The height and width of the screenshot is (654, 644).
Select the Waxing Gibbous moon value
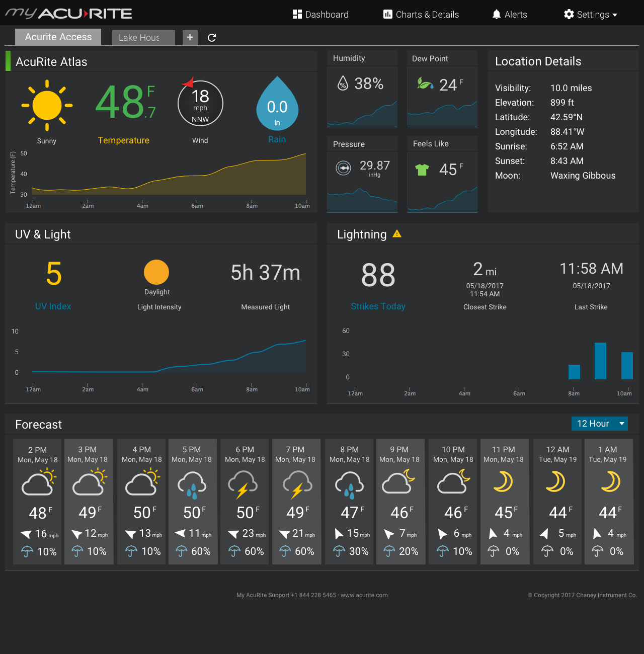583,176
